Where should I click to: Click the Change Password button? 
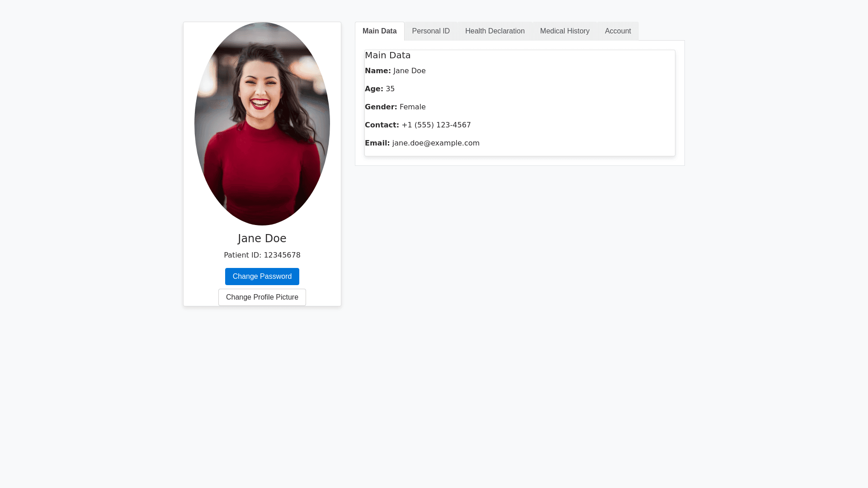tap(262, 277)
